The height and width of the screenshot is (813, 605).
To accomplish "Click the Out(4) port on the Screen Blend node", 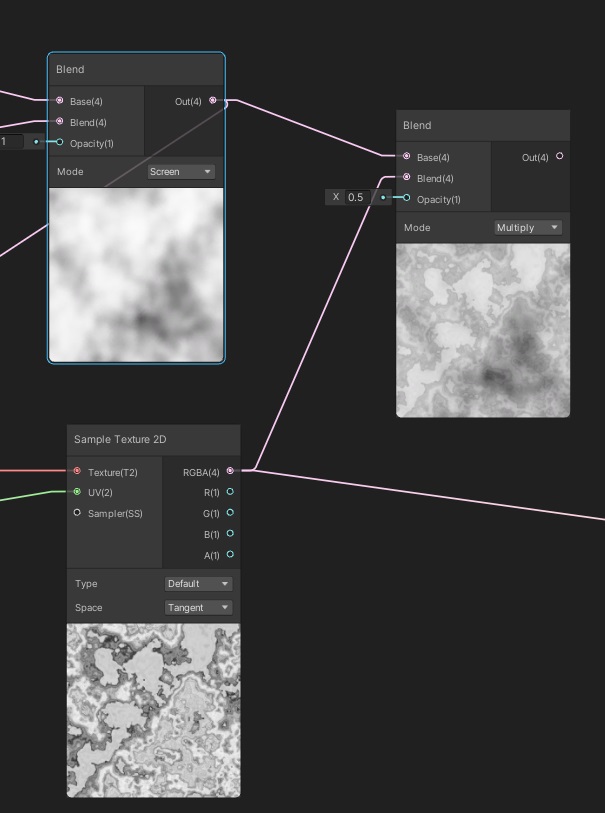I will point(213,101).
